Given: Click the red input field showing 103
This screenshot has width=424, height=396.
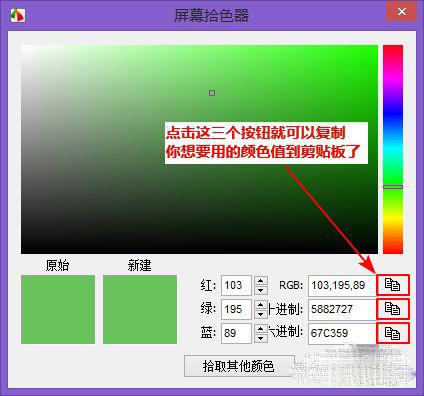Looking at the screenshot, I should pos(236,285).
